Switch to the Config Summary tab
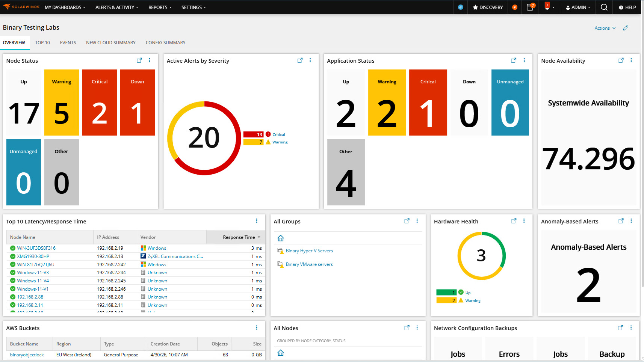 [166, 43]
